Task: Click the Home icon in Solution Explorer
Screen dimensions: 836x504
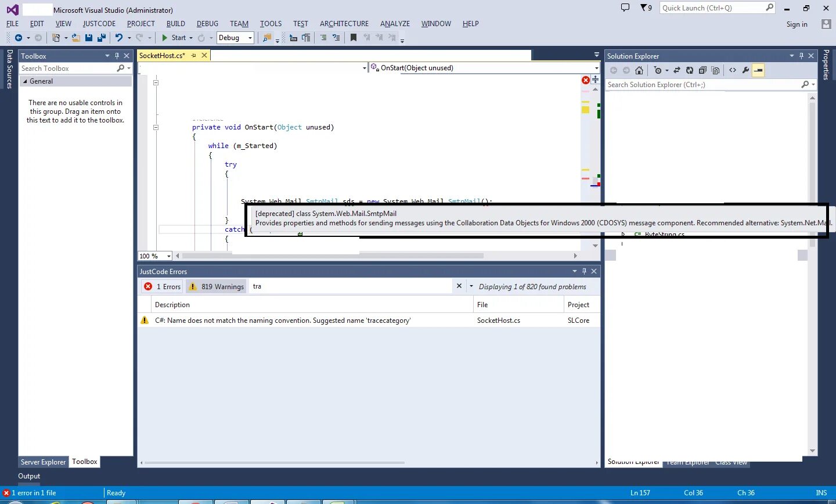Action: click(x=639, y=70)
